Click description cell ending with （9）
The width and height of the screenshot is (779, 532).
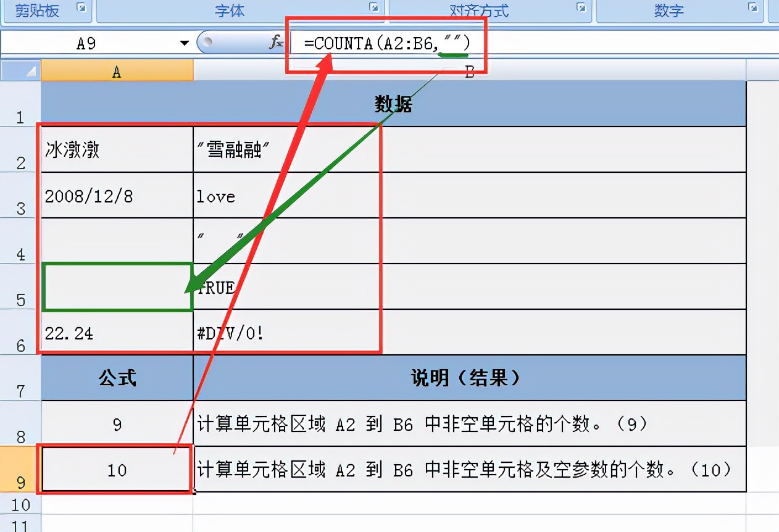pyautogui.click(x=470, y=423)
